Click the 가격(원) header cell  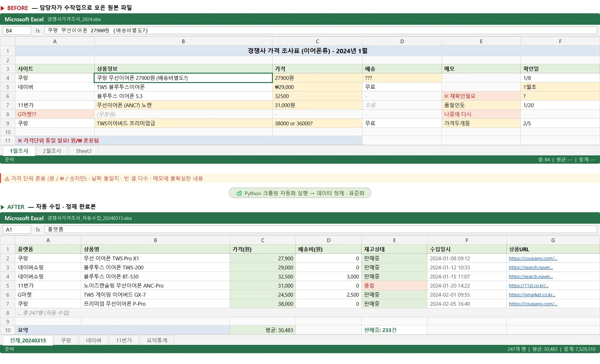point(263,249)
